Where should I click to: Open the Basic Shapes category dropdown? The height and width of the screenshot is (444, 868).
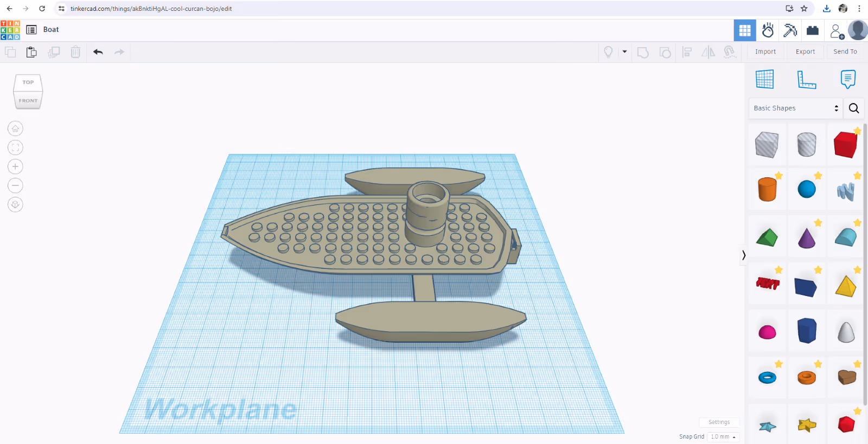click(x=796, y=108)
